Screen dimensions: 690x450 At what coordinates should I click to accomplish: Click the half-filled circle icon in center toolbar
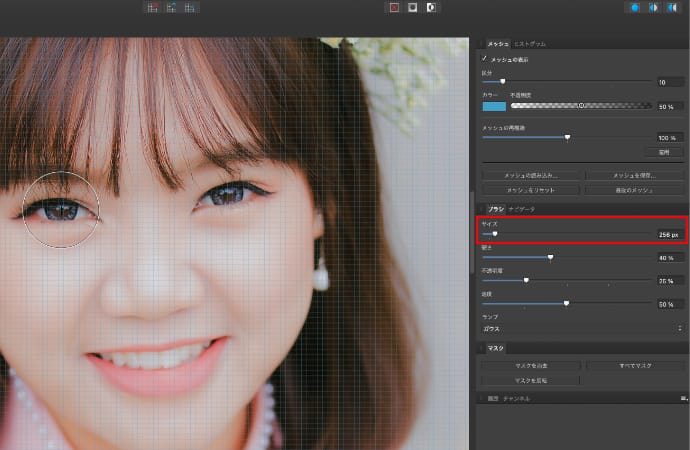(431, 7)
